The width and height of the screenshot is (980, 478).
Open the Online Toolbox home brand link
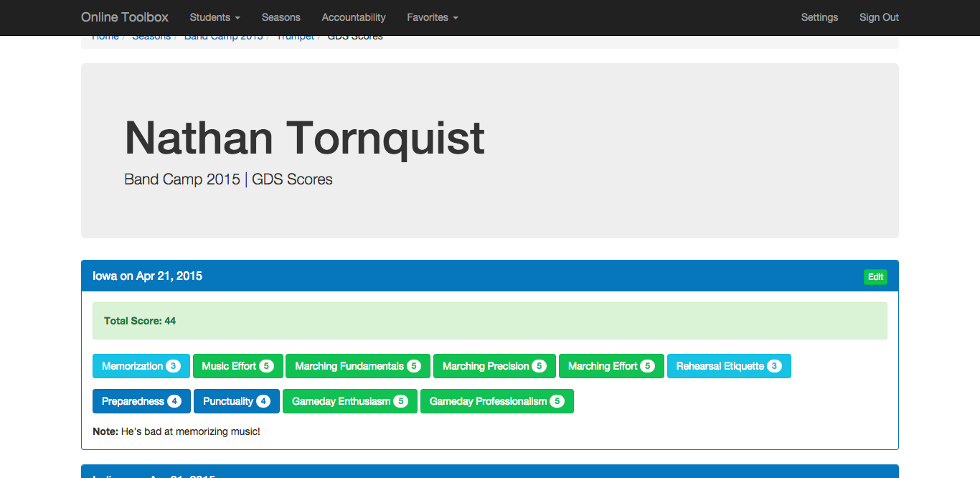125,17
